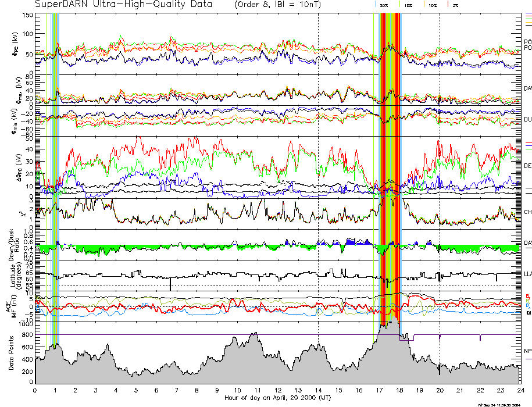
Task: Select the "20%" legend label text
Action: pos(384,5)
